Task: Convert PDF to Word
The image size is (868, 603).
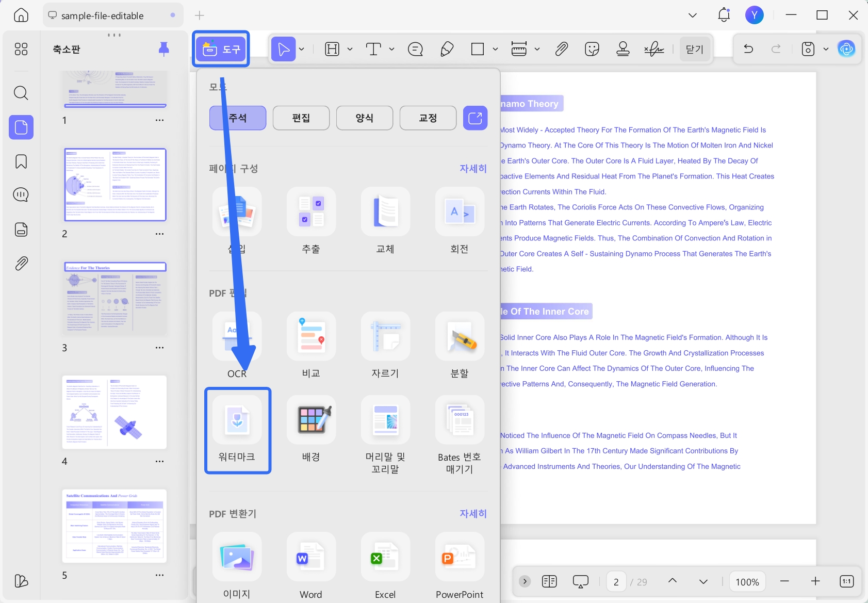Action: point(311,566)
